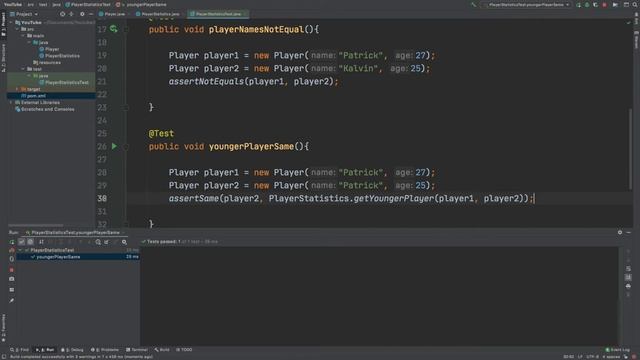
Task: Toggle show ignored tests in Run panel
Action: [x=30, y=242]
